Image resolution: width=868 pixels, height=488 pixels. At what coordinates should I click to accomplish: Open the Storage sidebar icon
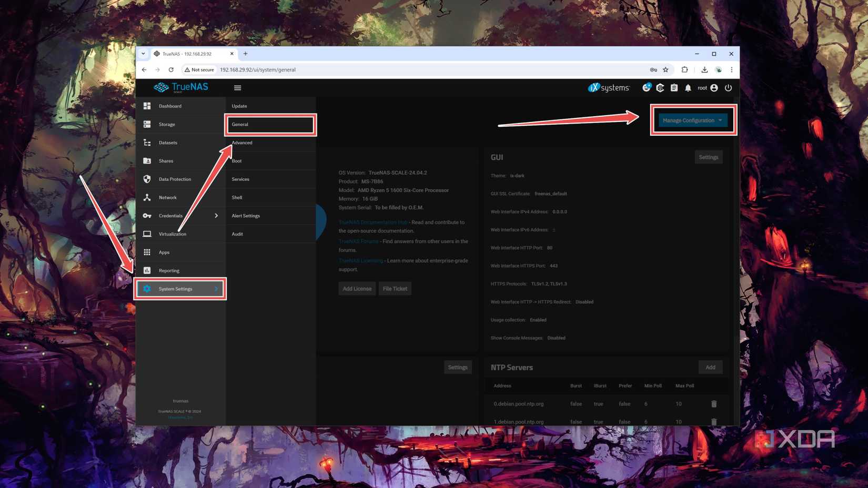pos(147,125)
